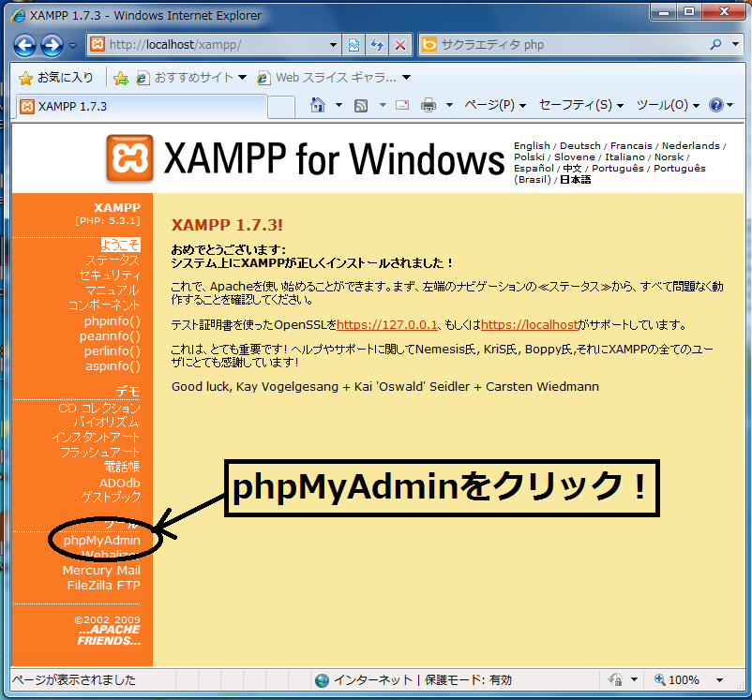752x700 pixels.
Task: Click the search magnifying glass icon
Action: pos(716,45)
